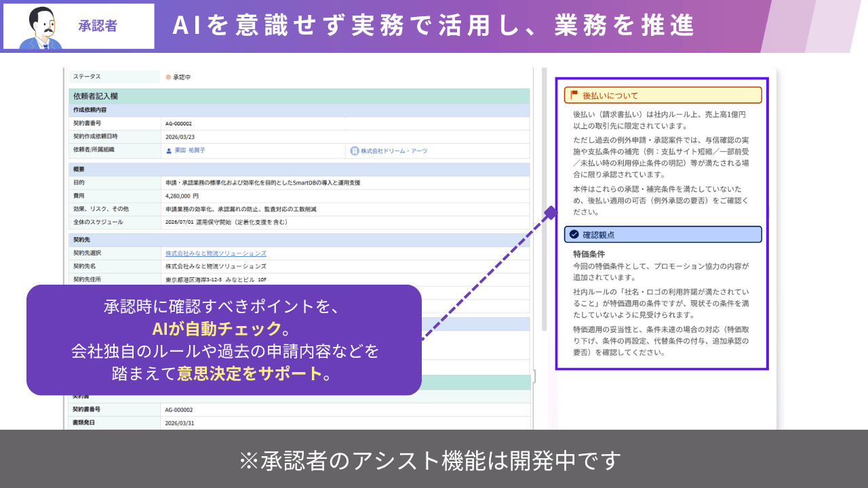This screenshot has width=868, height=488.
Task: Click the orange 後払いについて warning header bar
Action: [663, 95]
